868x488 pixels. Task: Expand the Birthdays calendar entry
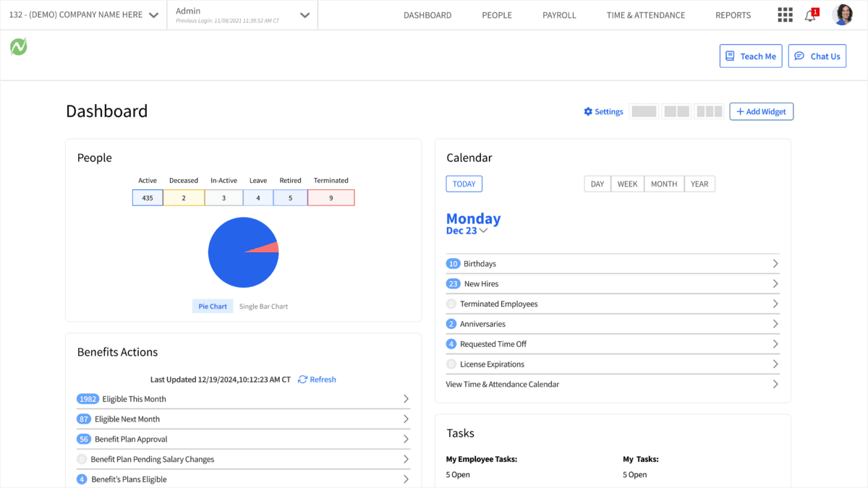(775, 263)
